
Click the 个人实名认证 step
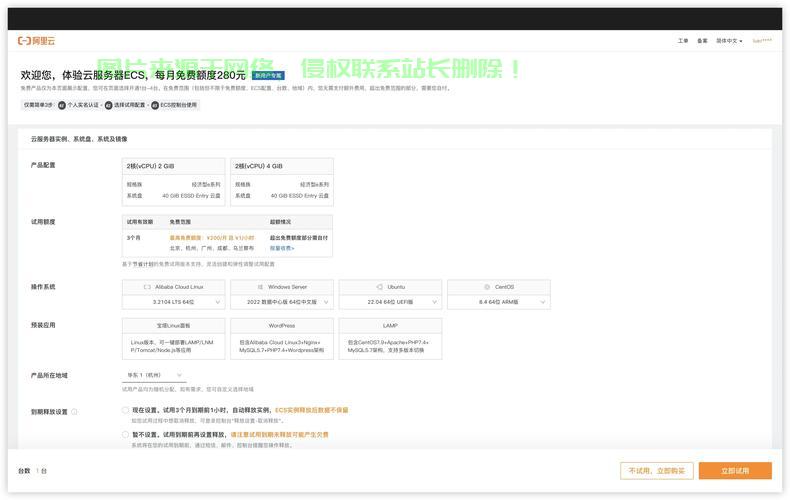pyautogui.click(x=79, y=105)
